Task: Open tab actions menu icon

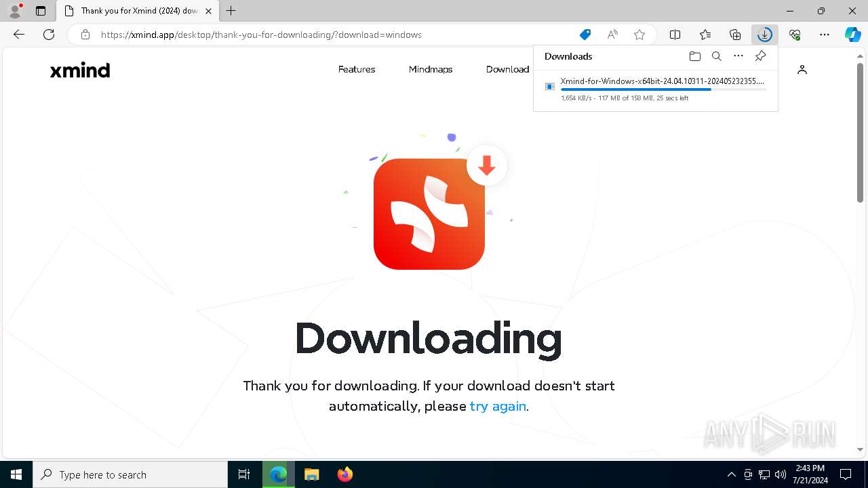Action: point(41,11)
